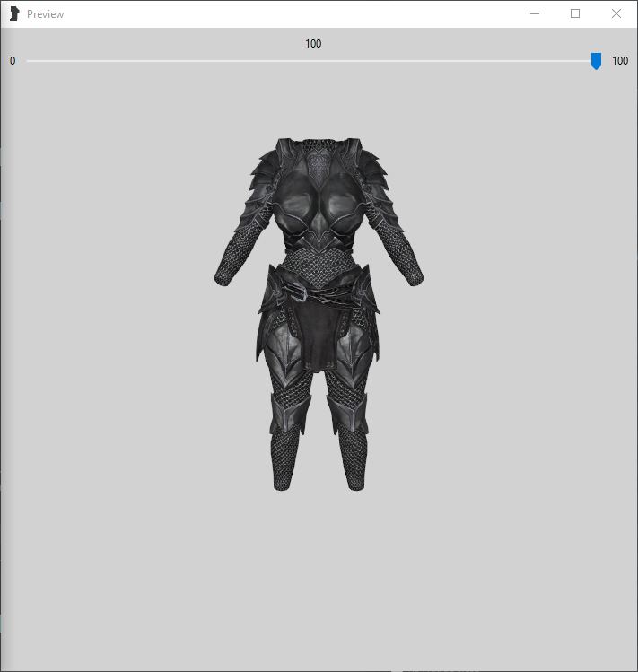Close the Preview window
Image resolution: width=638 pixels, height=672 pixels.
616,13
